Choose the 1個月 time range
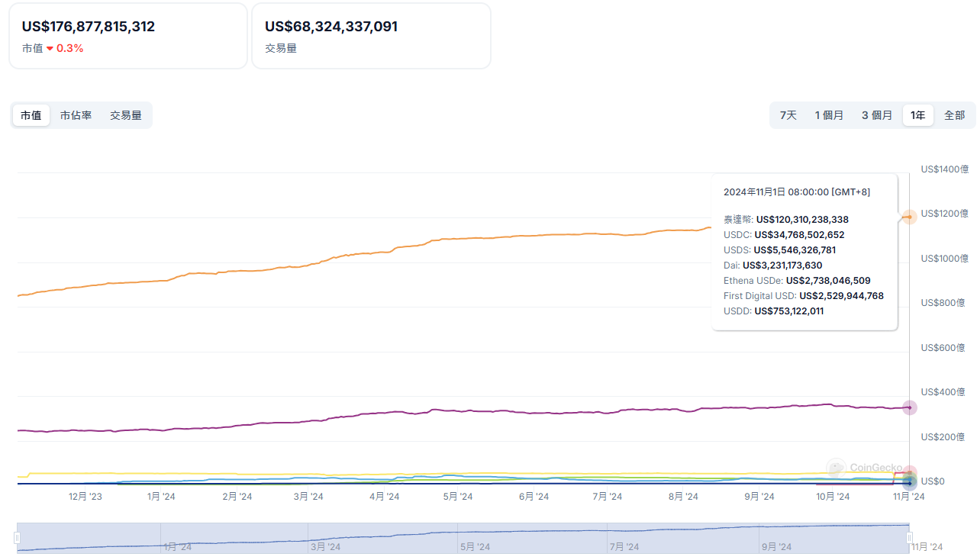Screen dimensions: 977x560 pyautogui.click(x=829, y=115)
